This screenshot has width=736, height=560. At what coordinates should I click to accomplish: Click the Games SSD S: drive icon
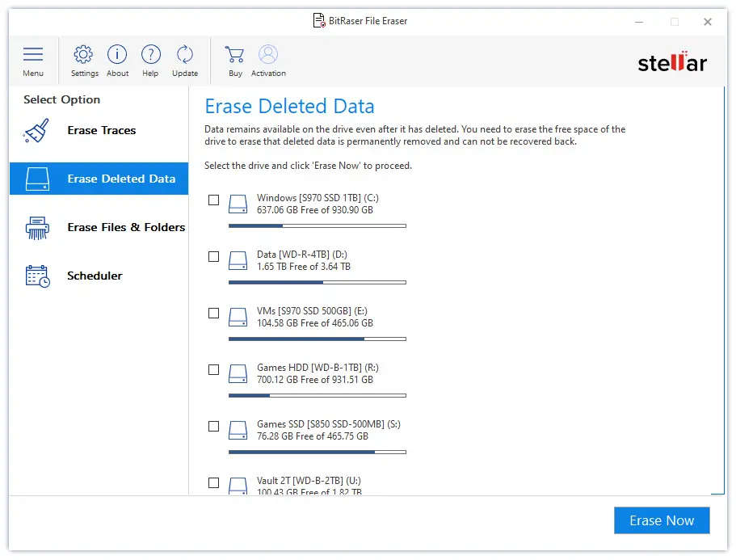pos(238,431)
